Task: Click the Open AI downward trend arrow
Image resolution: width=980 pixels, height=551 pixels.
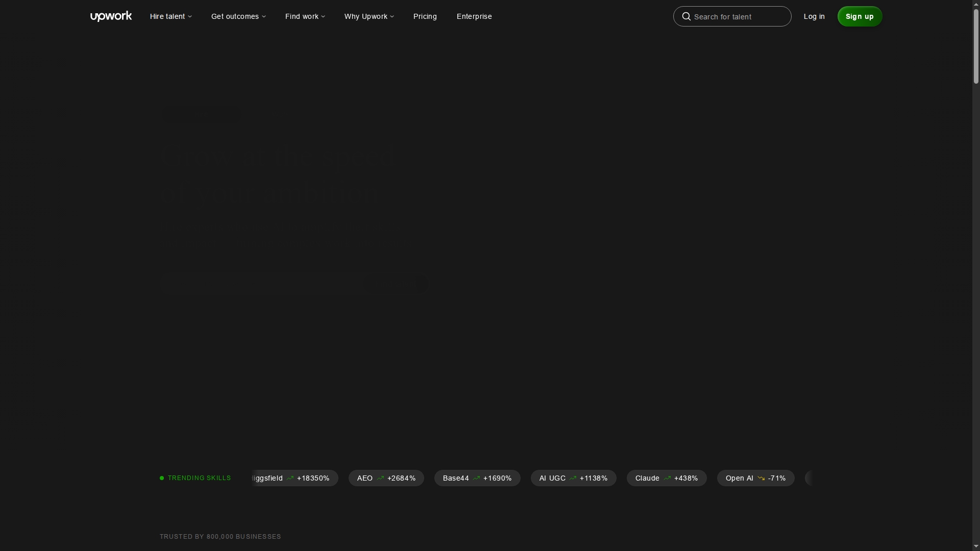Action: click(x=761, y=478)
